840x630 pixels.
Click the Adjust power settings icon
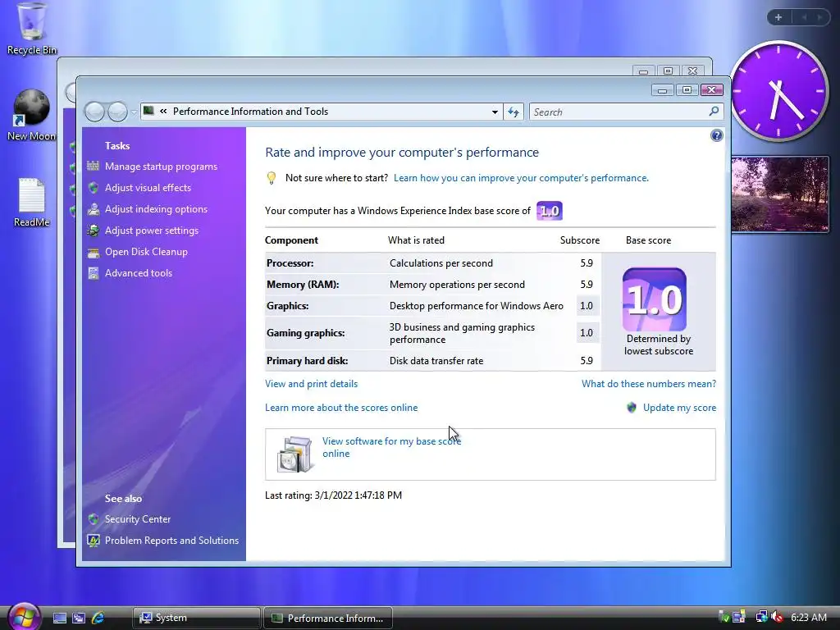click(x=94, y=231)
